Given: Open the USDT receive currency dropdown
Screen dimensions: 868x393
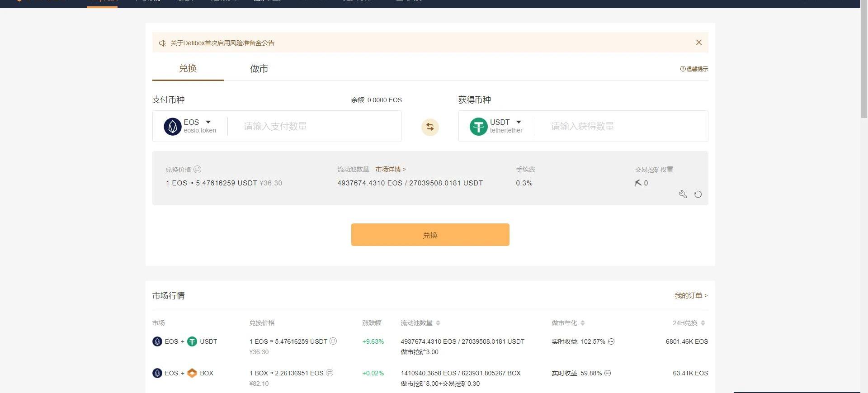Looking at the screenshot, I should 519,122.
